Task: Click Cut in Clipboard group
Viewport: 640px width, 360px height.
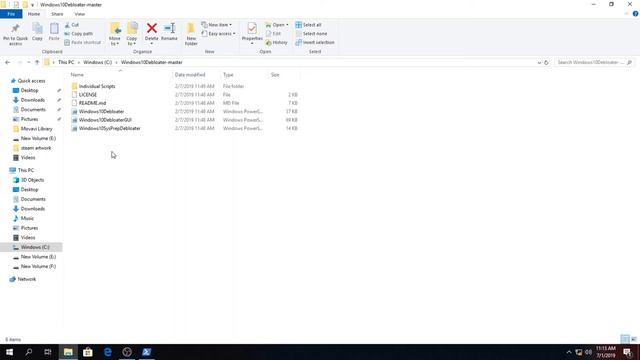Action: 72,25
